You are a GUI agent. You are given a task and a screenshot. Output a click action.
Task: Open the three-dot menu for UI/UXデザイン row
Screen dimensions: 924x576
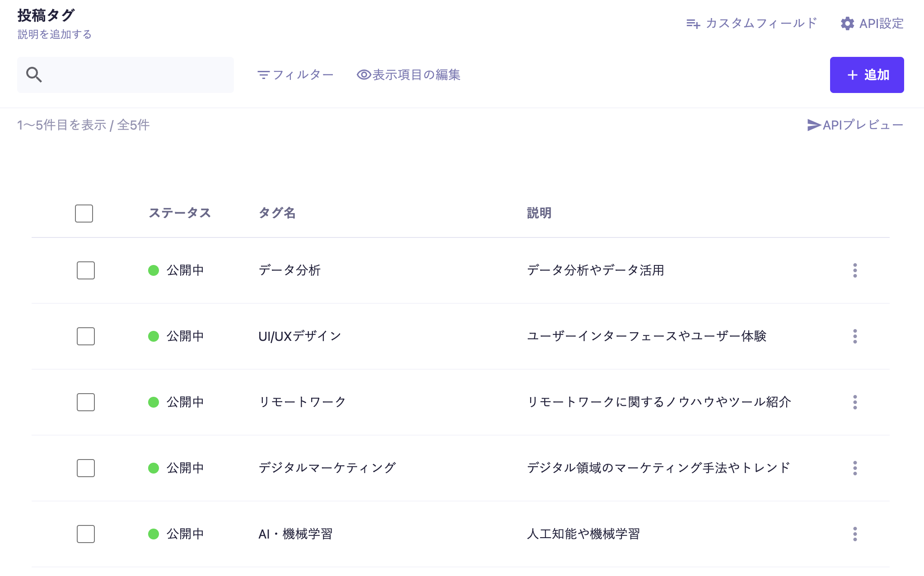(x=854, y=336)
